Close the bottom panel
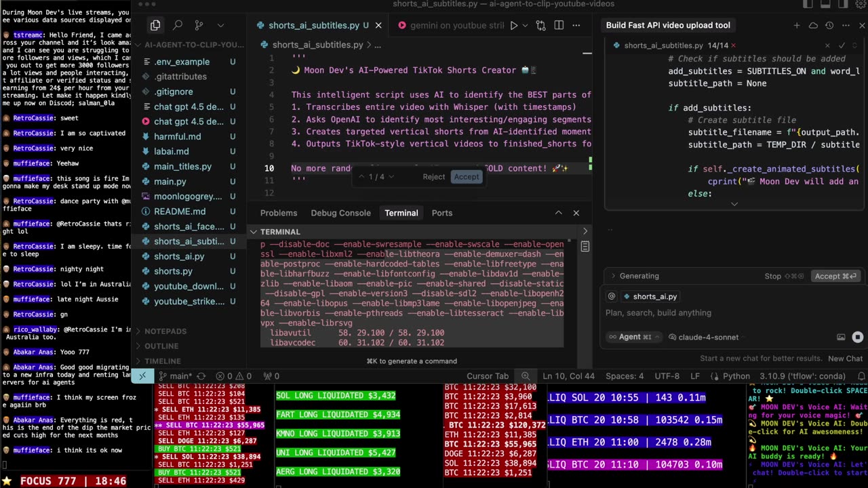 coord(576,213)
